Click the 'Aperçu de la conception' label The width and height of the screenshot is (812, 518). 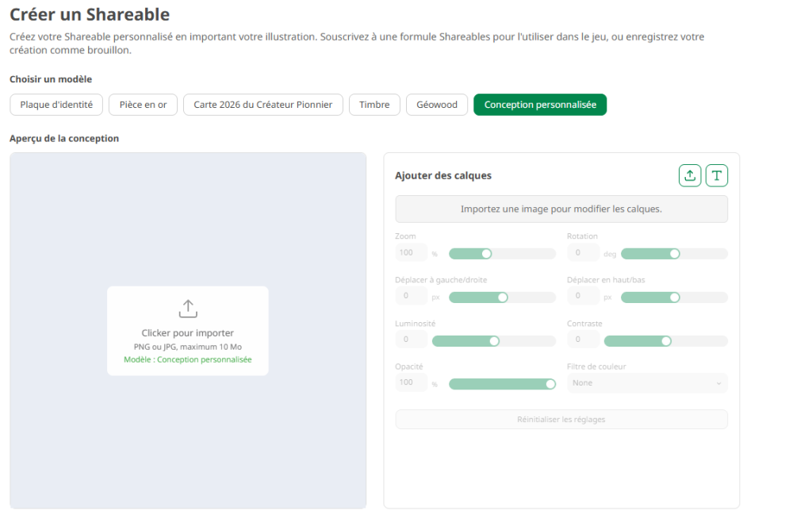[x=64, y=138]
